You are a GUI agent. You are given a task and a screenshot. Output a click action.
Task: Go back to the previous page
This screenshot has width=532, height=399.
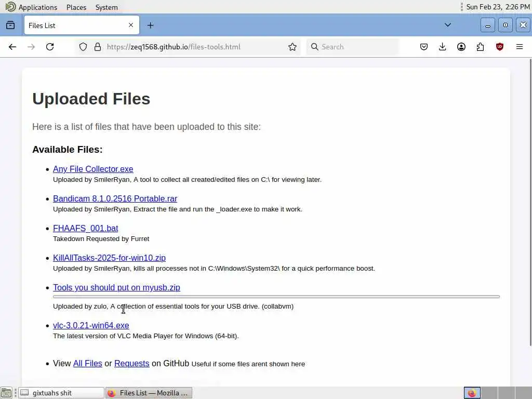[x=12, y=47]
